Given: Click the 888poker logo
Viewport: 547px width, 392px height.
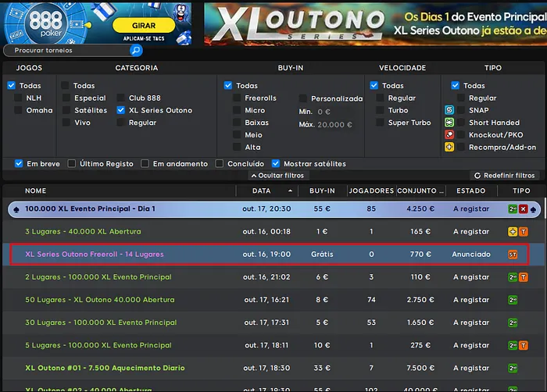Looking at the screenshot, I should (45, 23).
